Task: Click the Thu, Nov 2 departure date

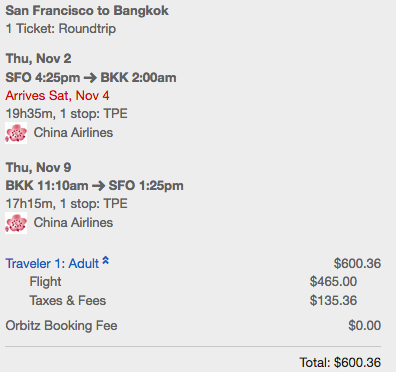Action: click(38, 59)
